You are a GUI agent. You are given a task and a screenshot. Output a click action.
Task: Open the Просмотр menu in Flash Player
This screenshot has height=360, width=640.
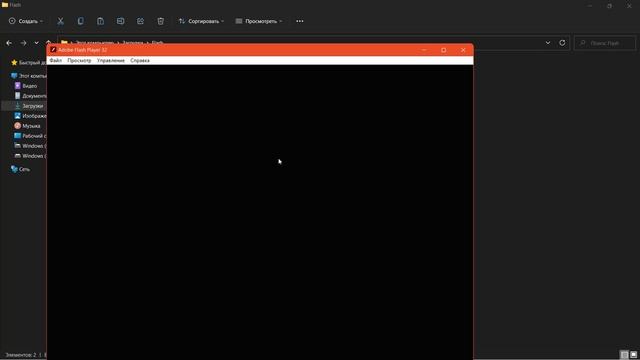click(x=79, y=60)
